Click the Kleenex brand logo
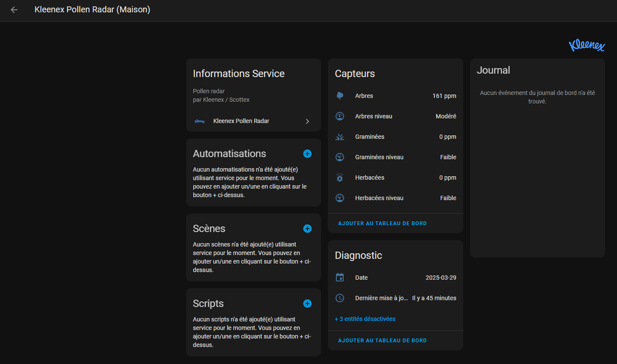The image size is (617, 364). pos(587,45)
